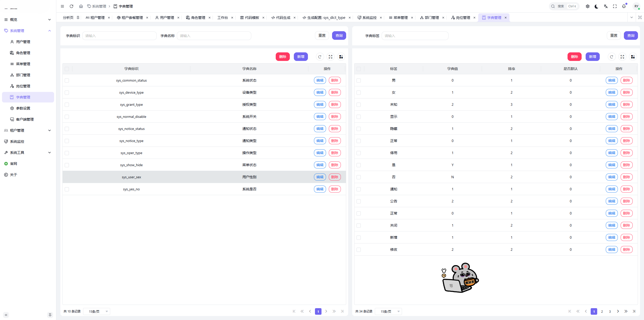
Task: Check the 公告 row checkbox
Action: click(358, 201)
